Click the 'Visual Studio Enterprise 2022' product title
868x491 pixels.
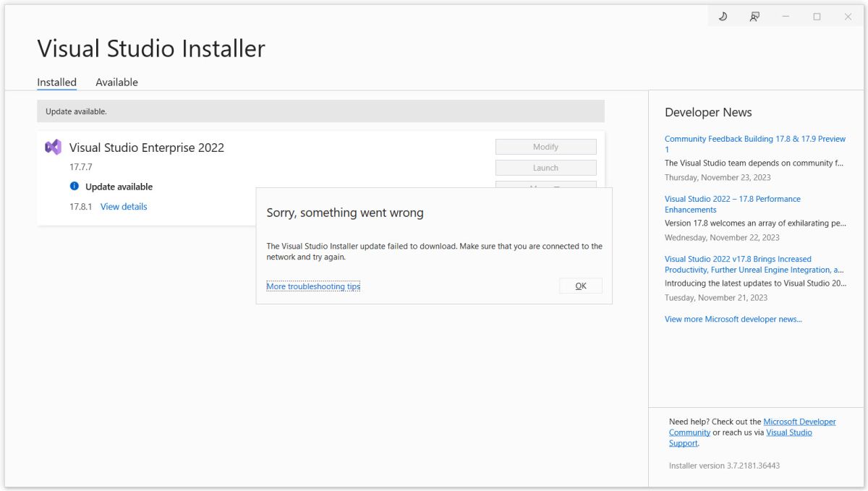147,148
